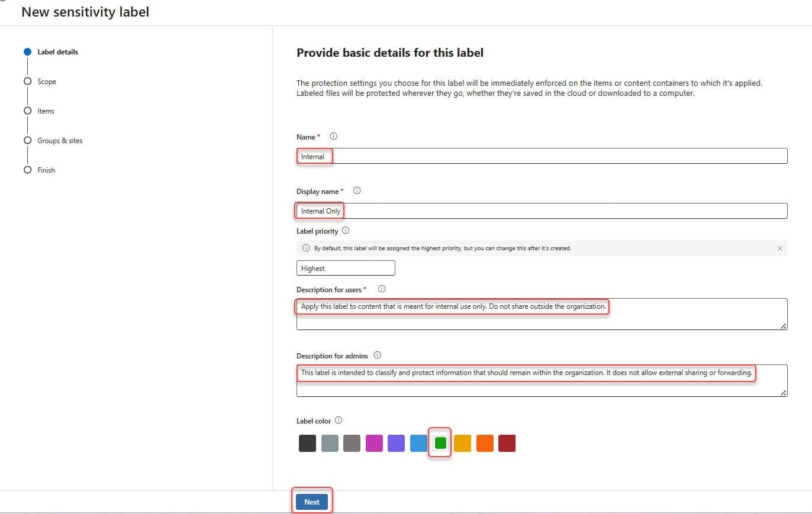Image resolution: width=812 pixels, height=514 pixels.
Task: Click info icon next to Label priority
Action: pyautogui.click(x=346, y=231)
